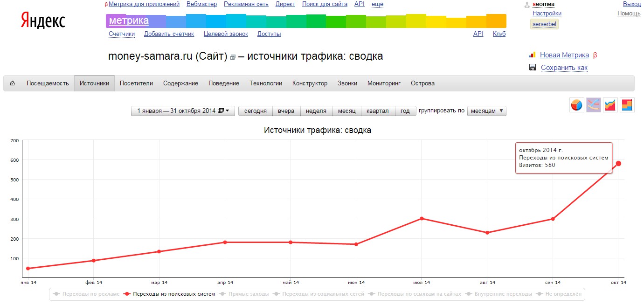Open the Источники tab
The image size is (644, 305).
[94, 83]
